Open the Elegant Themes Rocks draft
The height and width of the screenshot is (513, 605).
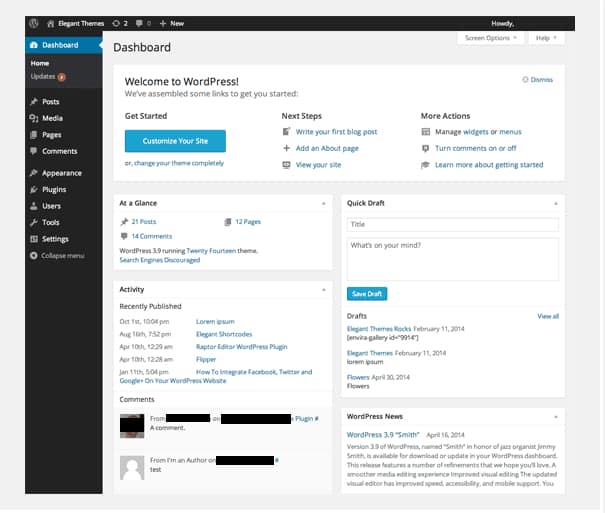[379, 329]
